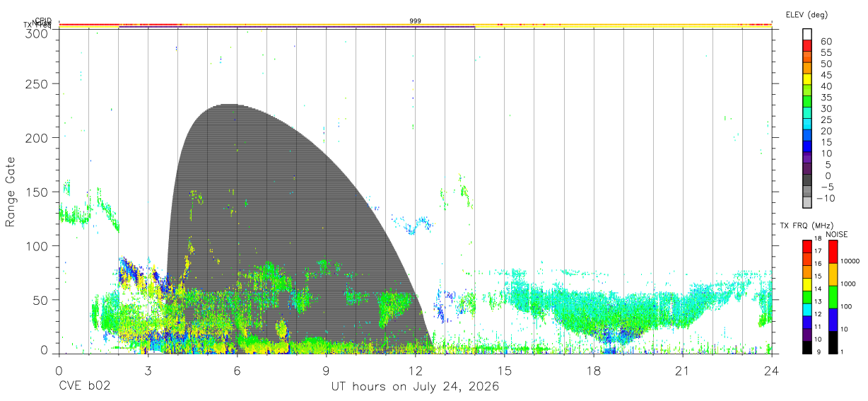Click the Range Gate tick label 100
The image size is (868, 401).
pyautogui.click(x=37, y=245)
